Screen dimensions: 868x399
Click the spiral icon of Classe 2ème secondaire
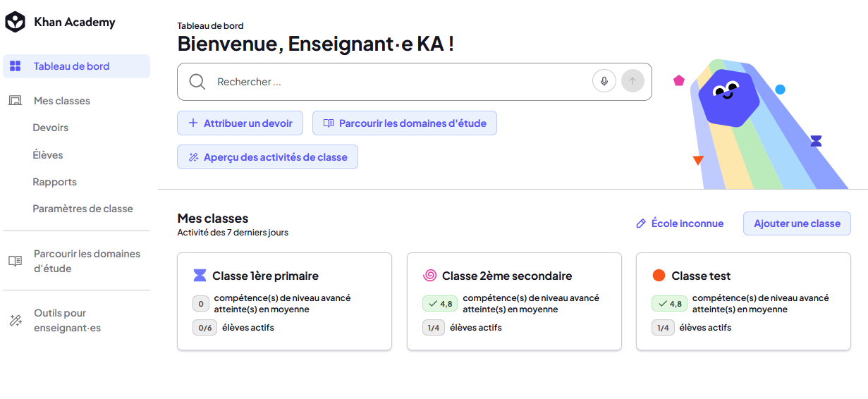(x=429, y=276)
